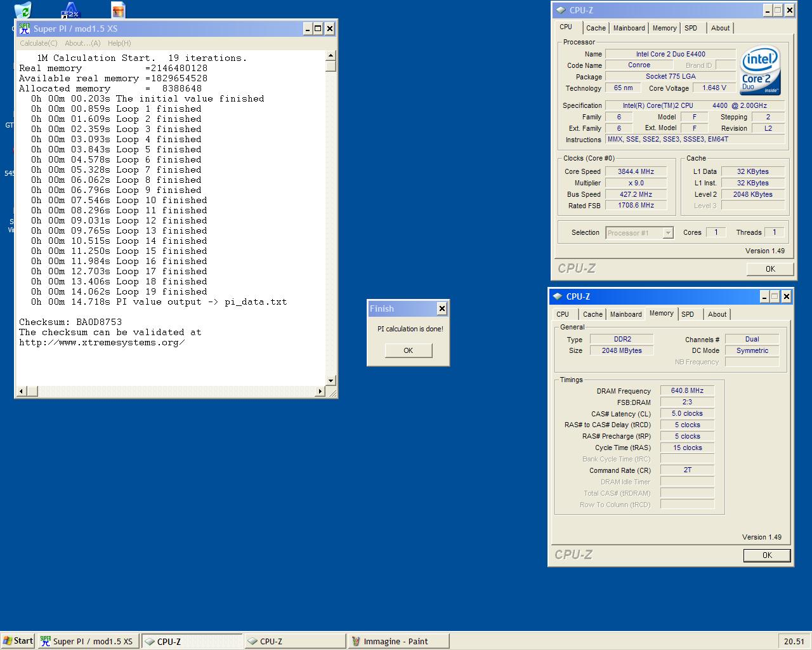Click the Super PI horizontal scrollbar right arrow
The image size is (812, 650).
(320, 391)
